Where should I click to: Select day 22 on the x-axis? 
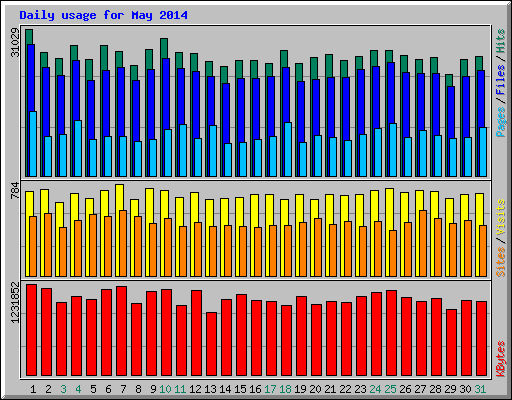pos(345,389)
